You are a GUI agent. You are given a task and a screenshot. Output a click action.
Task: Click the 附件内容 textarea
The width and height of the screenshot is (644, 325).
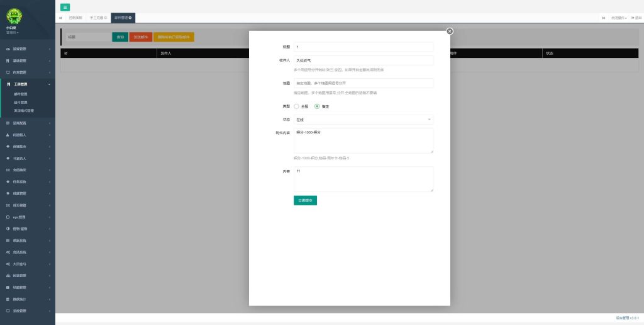[363, 140]
